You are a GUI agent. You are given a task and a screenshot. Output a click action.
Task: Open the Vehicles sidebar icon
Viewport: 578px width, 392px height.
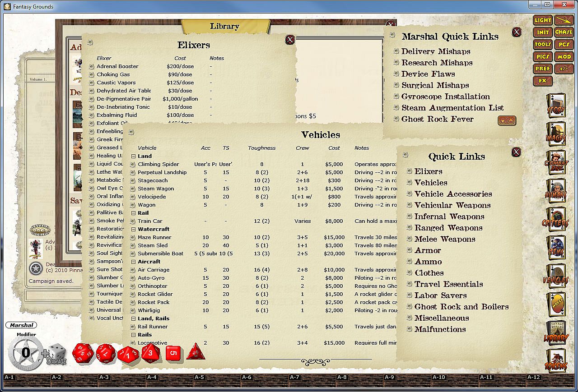556,277
